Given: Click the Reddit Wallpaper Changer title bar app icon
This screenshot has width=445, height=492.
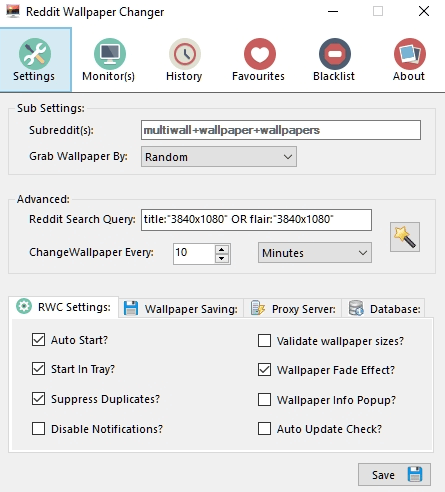Looking at the screenshot, I should pos(13,11).
